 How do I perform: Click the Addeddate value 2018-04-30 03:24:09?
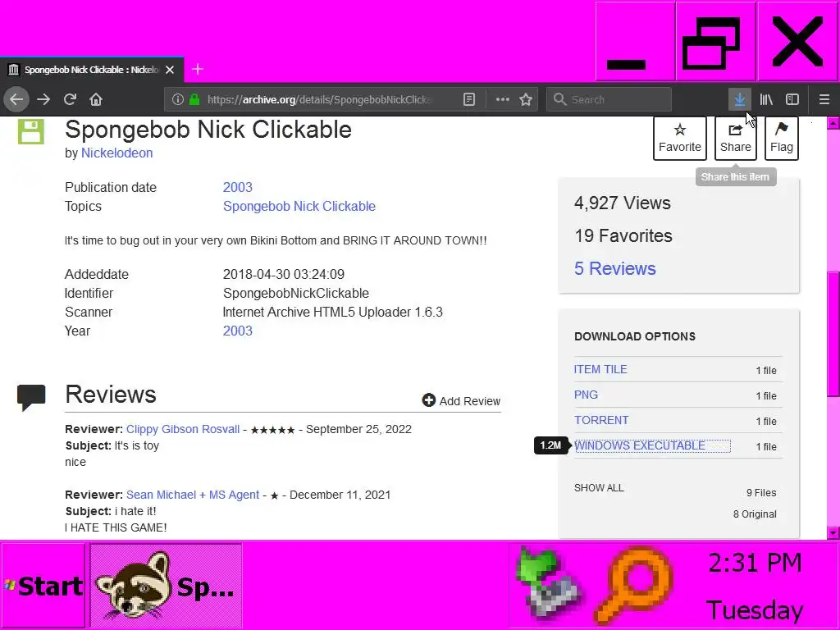tap(283, 274)
